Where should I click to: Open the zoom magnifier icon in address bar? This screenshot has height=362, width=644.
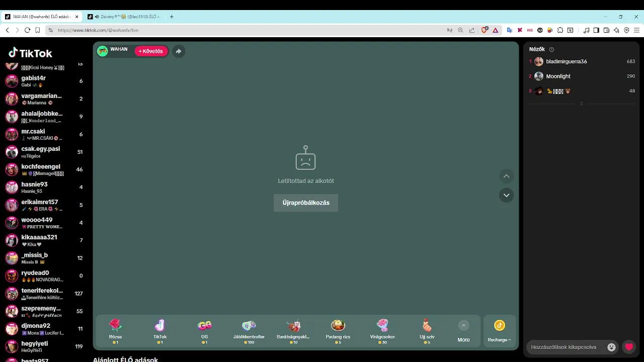click(460, 30)
